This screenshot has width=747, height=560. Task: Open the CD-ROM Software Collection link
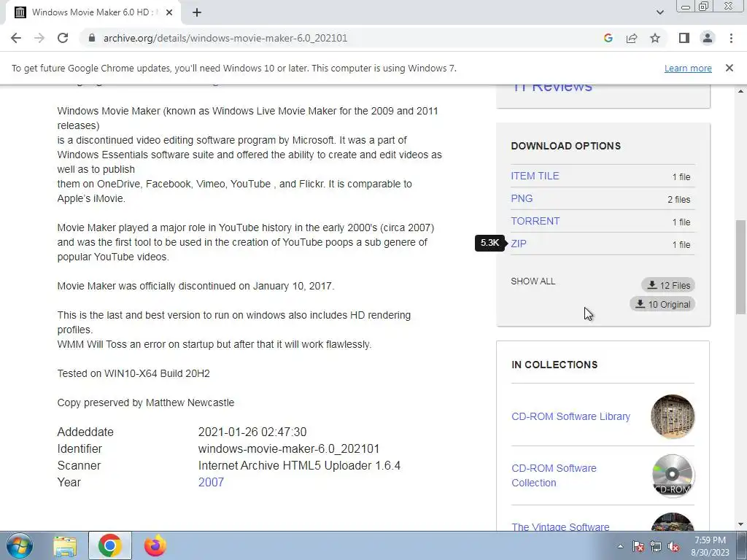554,475
